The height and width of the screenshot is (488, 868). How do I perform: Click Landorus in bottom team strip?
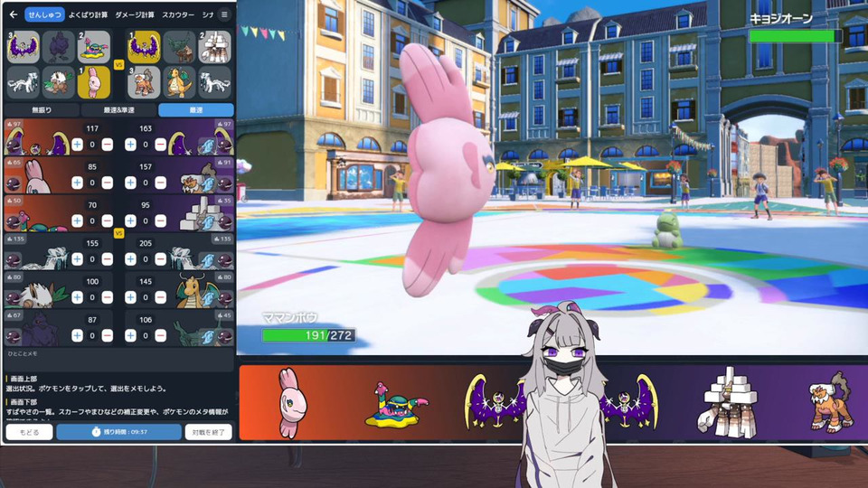(831, 403)
